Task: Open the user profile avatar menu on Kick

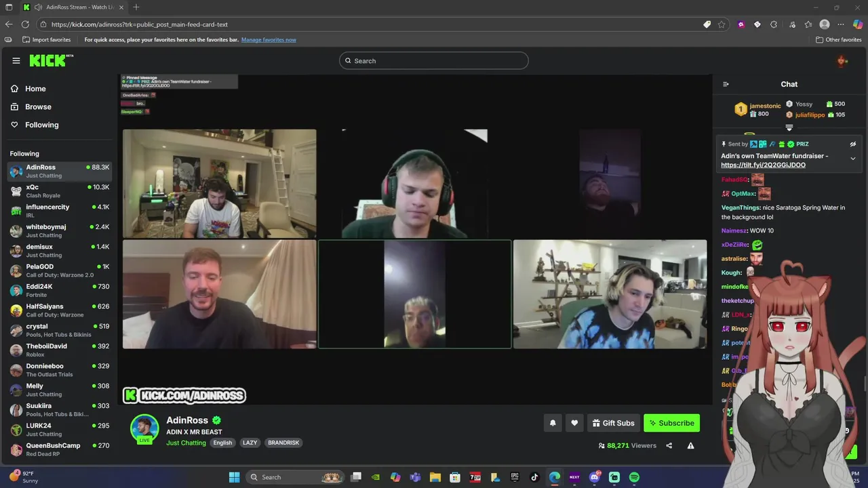Action: tap(842, 61)
